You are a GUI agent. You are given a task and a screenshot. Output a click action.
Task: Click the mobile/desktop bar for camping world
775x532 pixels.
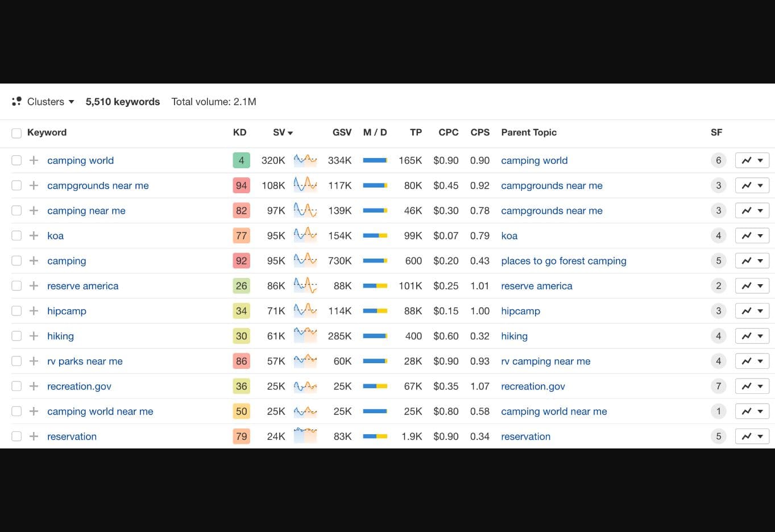coord(375,160)
